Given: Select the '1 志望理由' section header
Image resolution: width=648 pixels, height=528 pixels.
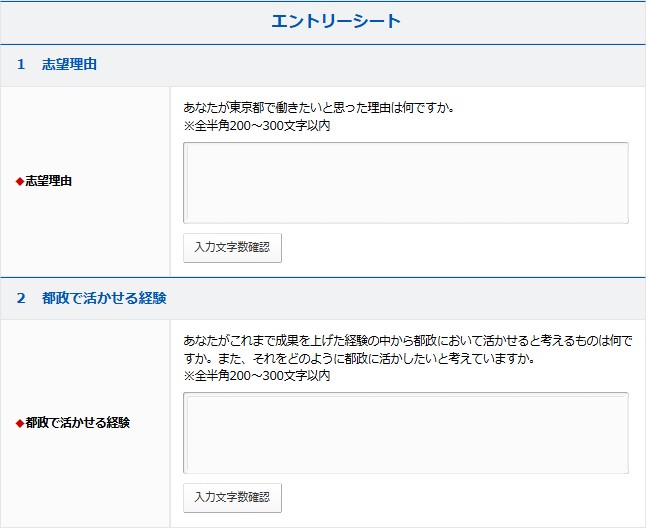Looking at the screenshot, I should (x=69, y=65).
